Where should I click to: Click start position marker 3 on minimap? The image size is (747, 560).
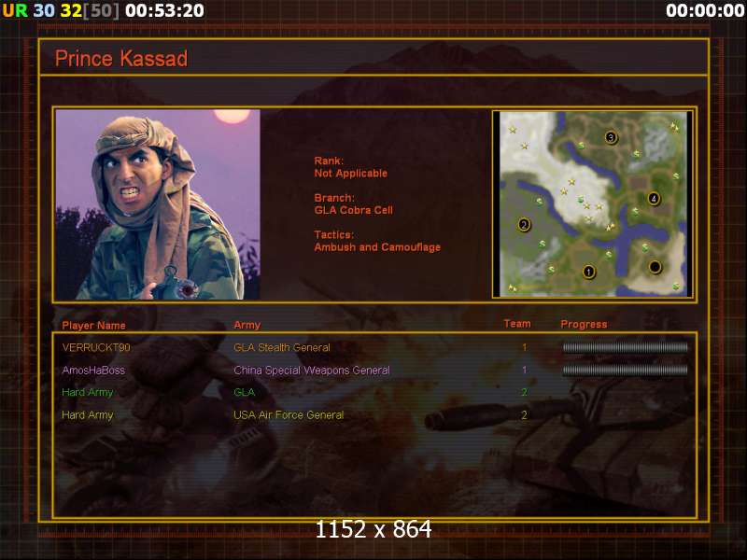pyautogui.click(x=612, y=137)
